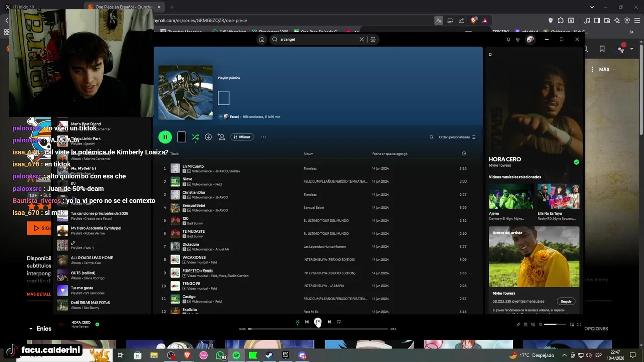This screenshot has width=644, height=362.
Task: Open the Brave hamburger main menu
Action: click(x=636, y=20)
